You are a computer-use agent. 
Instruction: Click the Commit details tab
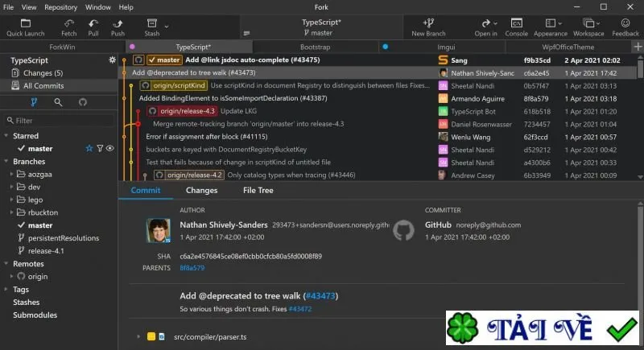click(x=146, y=191)
